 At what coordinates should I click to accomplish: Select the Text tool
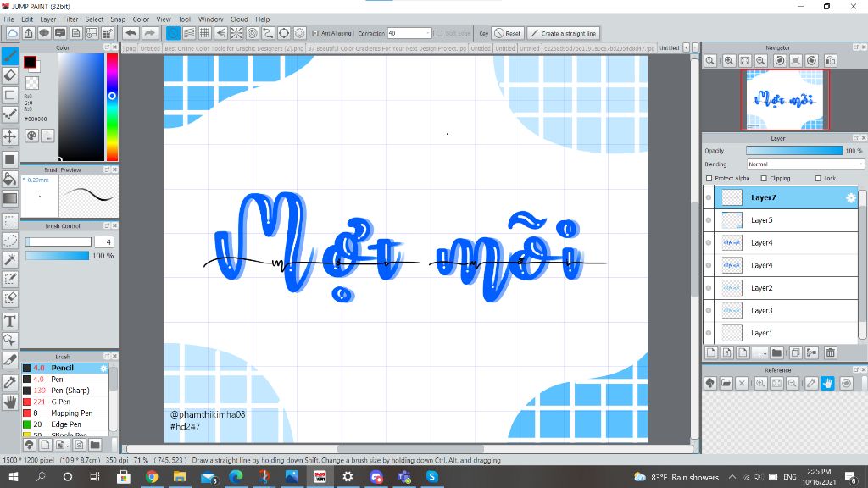10,321
